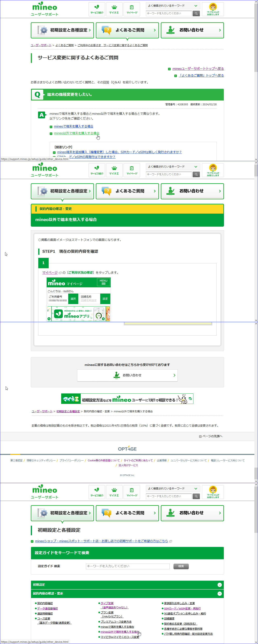Screen dimensions: 258x644
Task: Click the ページの先頭へ back-to-top icon
Action: [x=200, y=436]
